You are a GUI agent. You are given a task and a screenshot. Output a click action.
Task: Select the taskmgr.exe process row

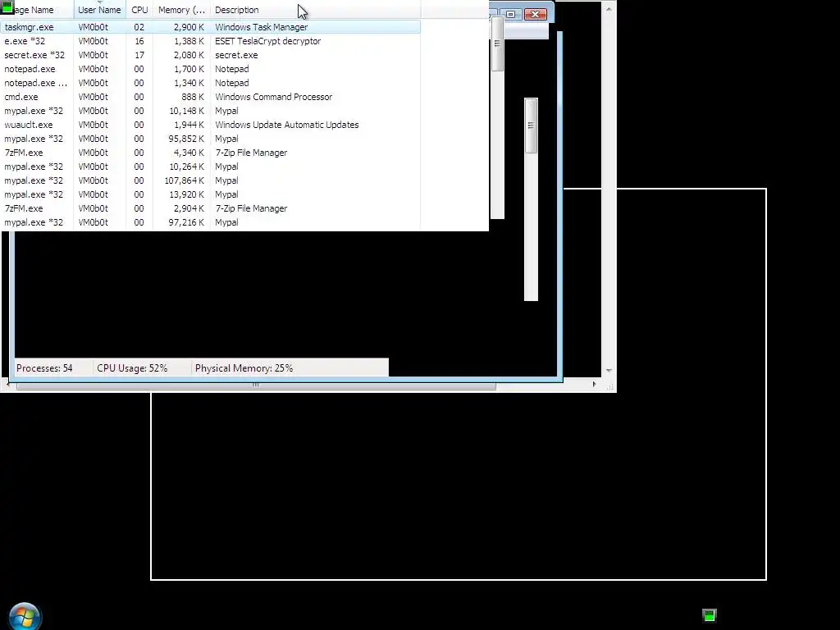pos(210,27)
